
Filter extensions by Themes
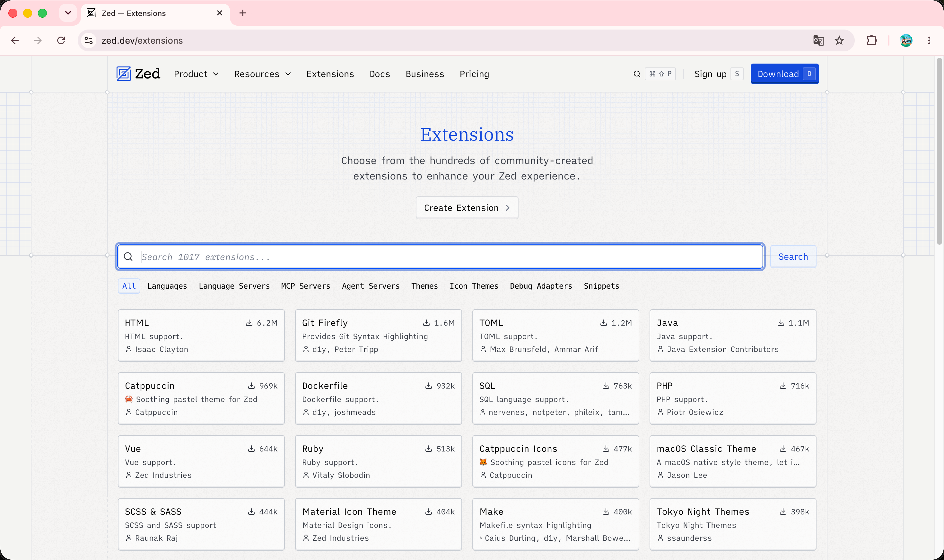pos(424,286)
